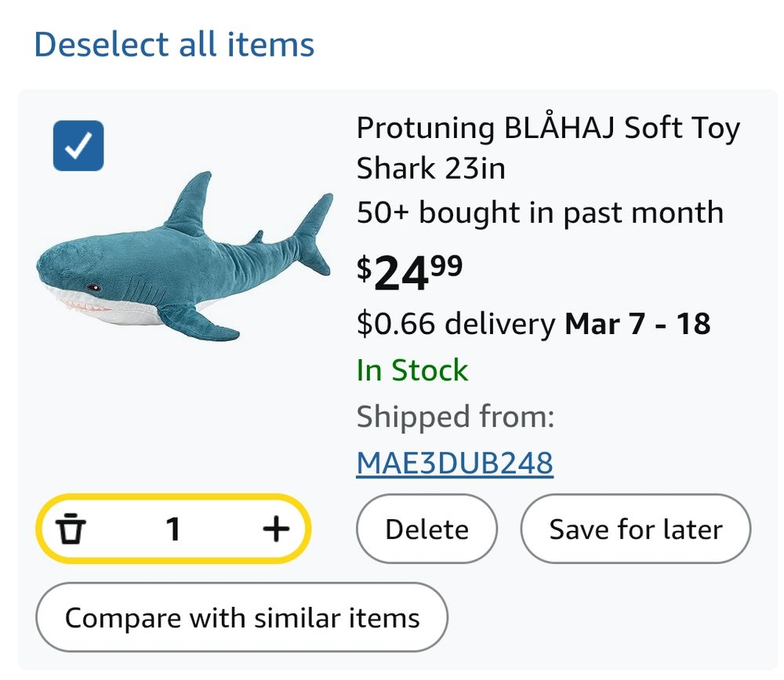
Task: Click the Save for later button
Action: [636, 529]
